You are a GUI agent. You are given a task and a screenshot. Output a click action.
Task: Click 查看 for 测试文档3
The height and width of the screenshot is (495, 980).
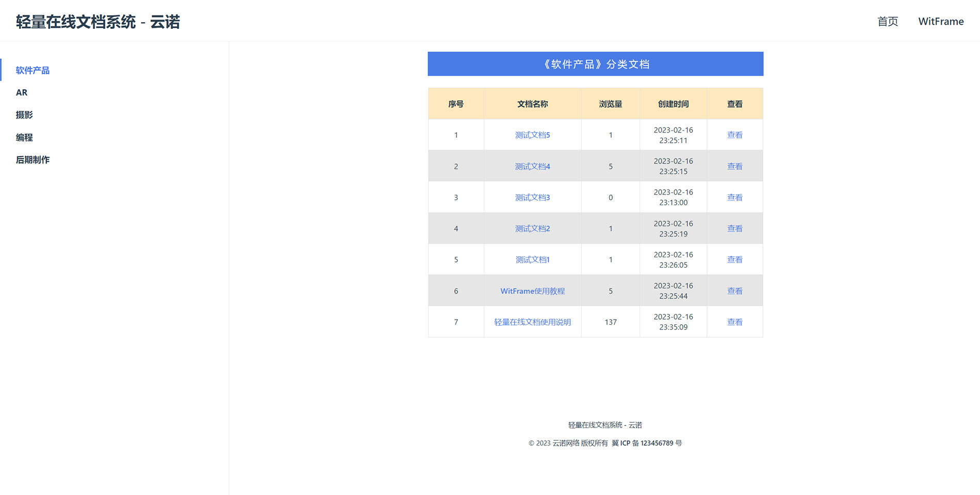click(x=734, y=197)
